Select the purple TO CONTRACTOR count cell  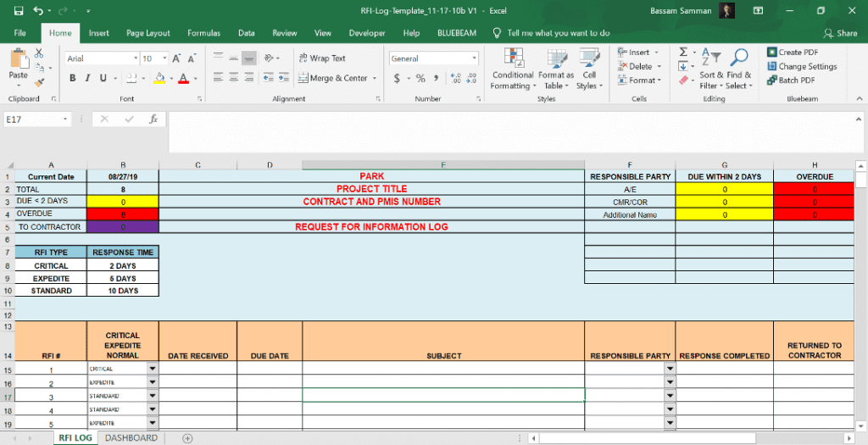[x=123, y=227]
